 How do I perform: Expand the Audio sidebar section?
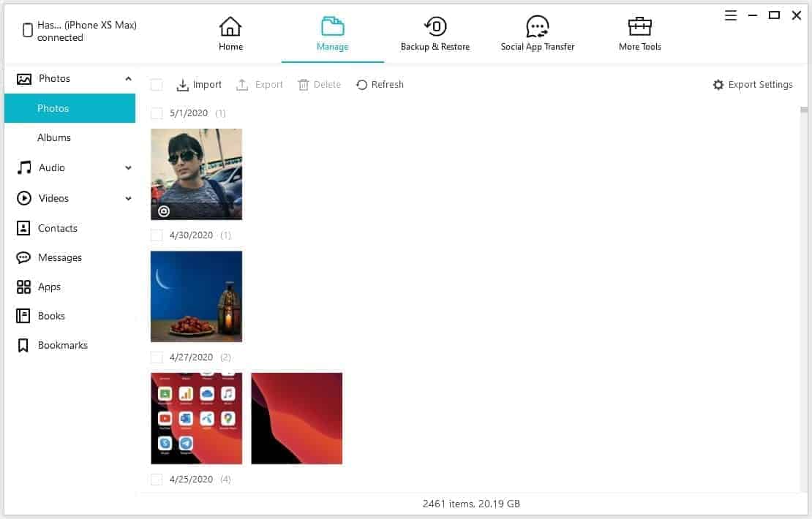pos(129,168)
